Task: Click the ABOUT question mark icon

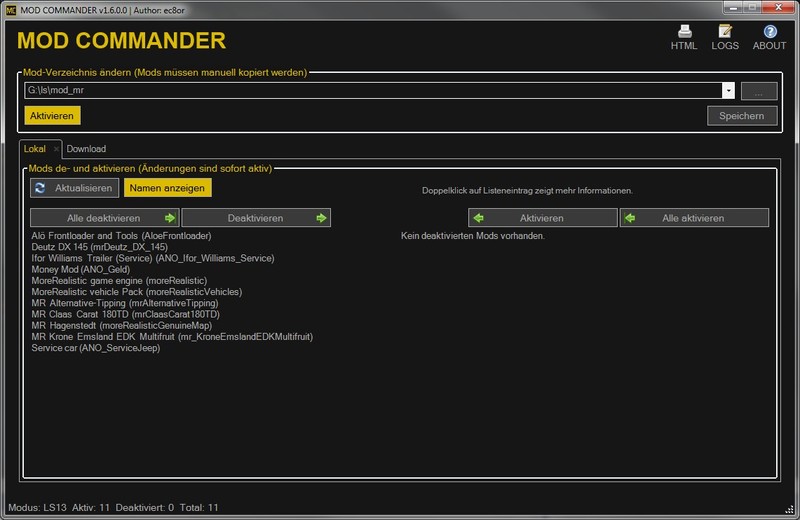Action: tap(769, 32)
